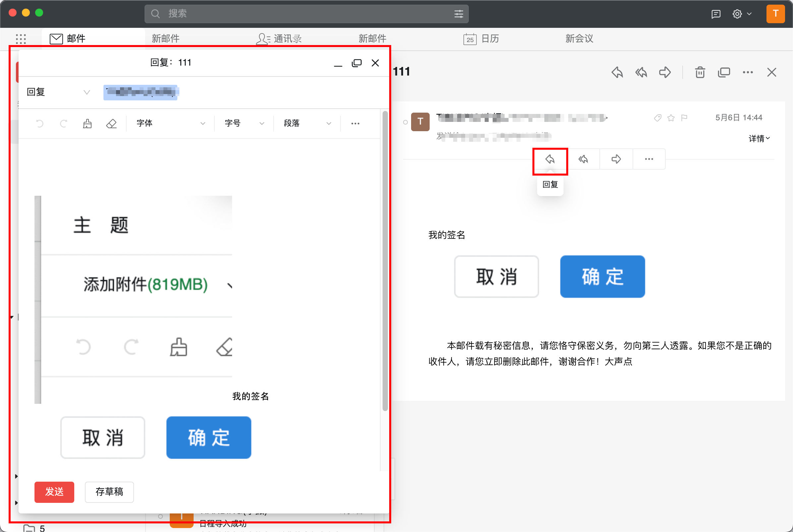
Task: Open the 通讯录 contacts tab
Action: [278, 39]
